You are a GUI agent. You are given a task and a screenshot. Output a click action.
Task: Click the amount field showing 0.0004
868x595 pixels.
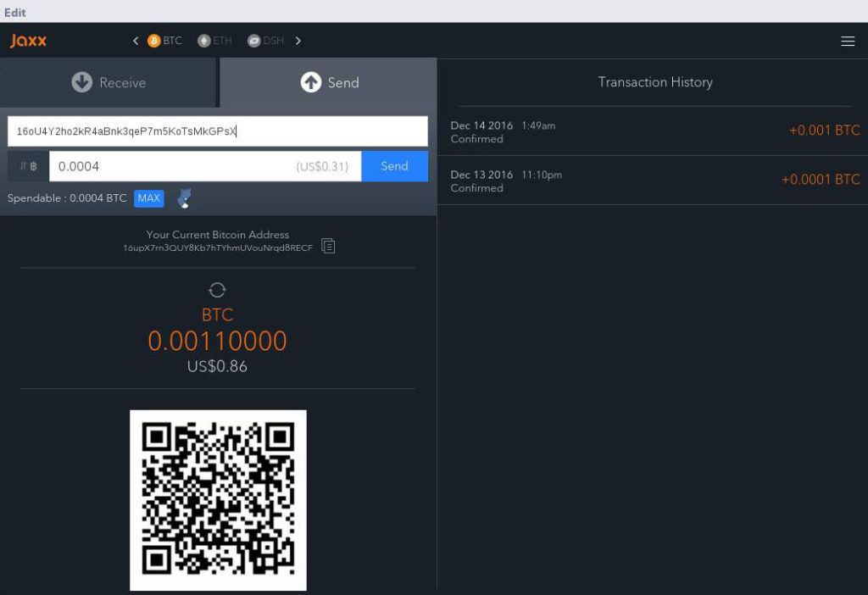coord(205,166)
